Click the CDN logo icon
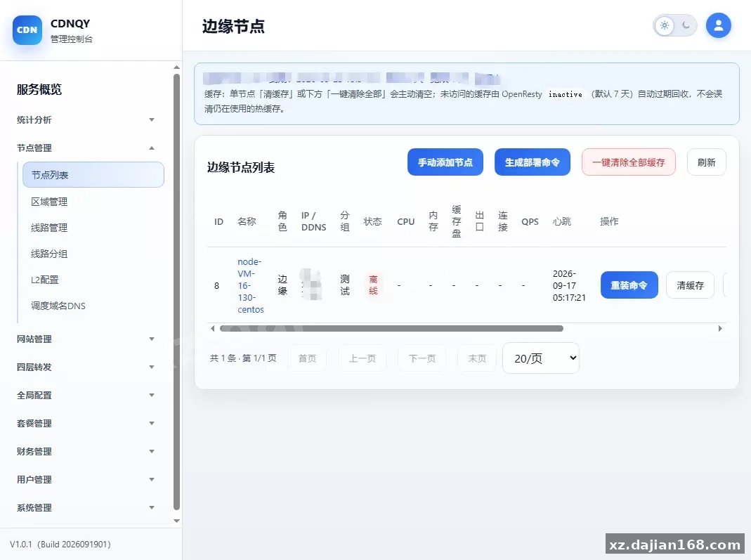Image resolution: width=751 pixels, height=560 pixels. click(x=27, y=30)
